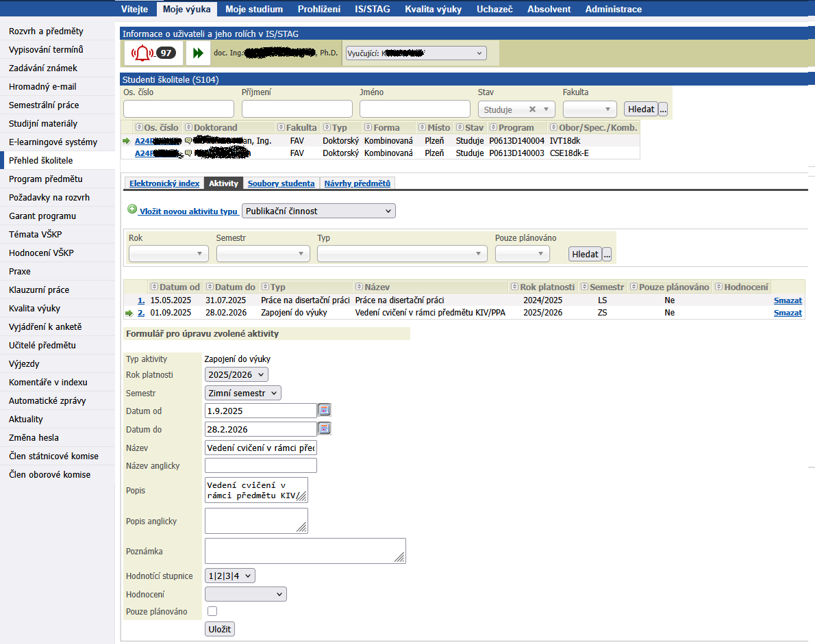Image resolution: width=815 pixels, height=644 pixels.
Task: Delete activity 2 via Smazat
Action: click(x=788, y=313)
